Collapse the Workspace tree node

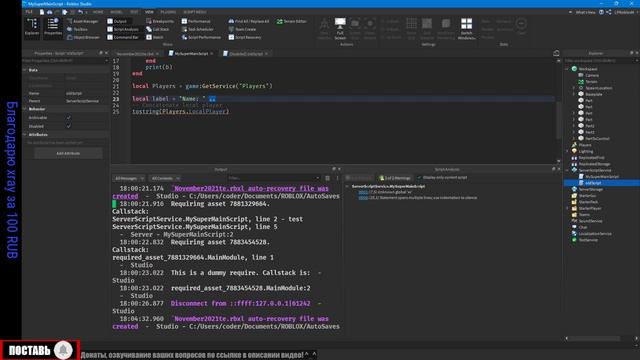point(567,69)
